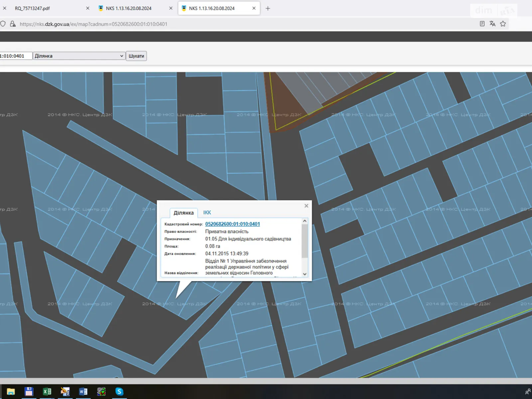Click the translate page icon
The image size is (532, 399).
coord(492,24)
